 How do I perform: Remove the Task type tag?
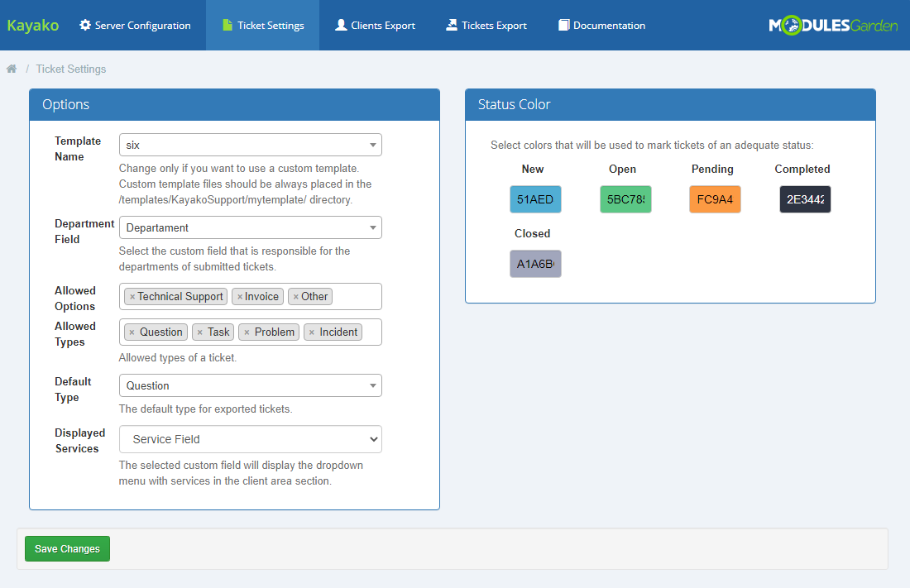[x=199, y=332]
